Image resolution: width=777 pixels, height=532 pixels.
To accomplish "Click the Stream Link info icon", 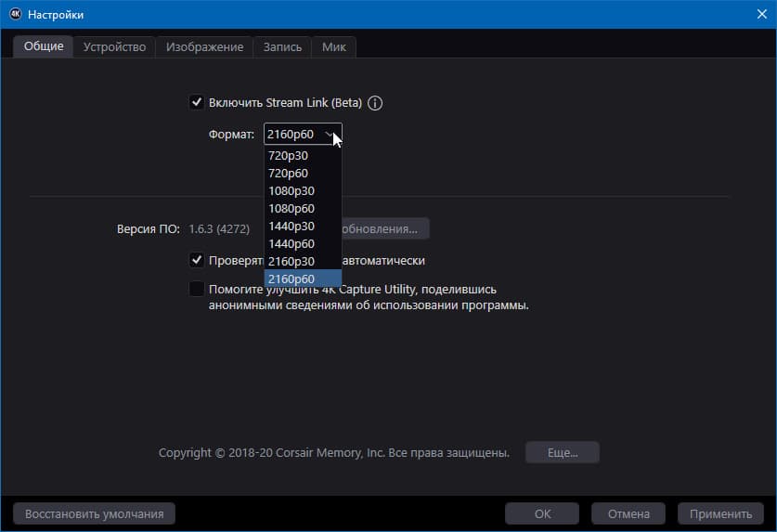I will [x=375, y=103].
